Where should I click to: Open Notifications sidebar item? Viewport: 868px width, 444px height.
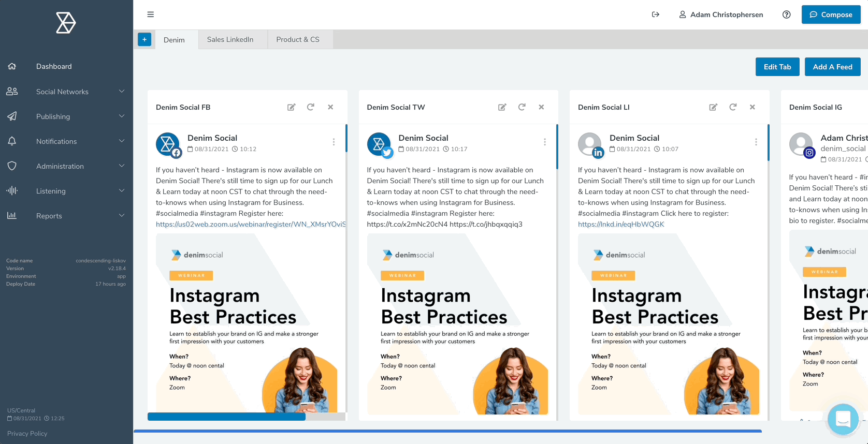(x=56, y=141)
